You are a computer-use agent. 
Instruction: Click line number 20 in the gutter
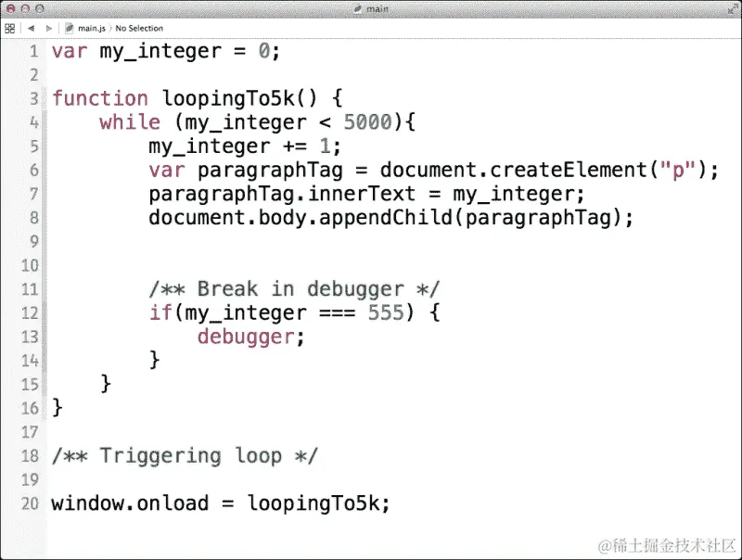(x=30, y=503)
